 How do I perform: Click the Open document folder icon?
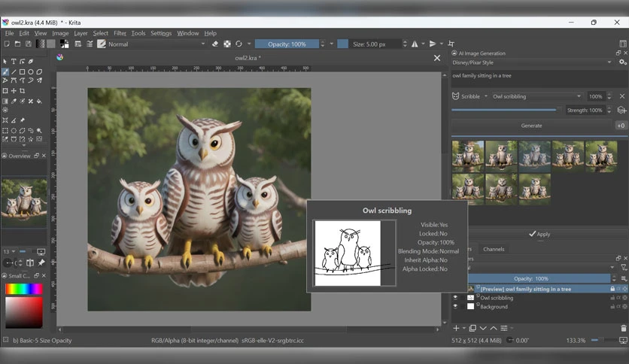[x=17, y=44]
